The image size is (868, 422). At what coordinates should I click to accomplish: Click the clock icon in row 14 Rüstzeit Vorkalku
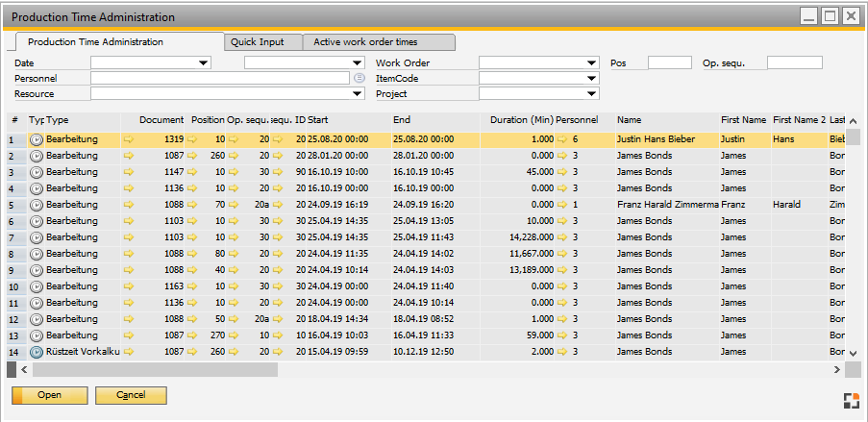coord(37,352)
